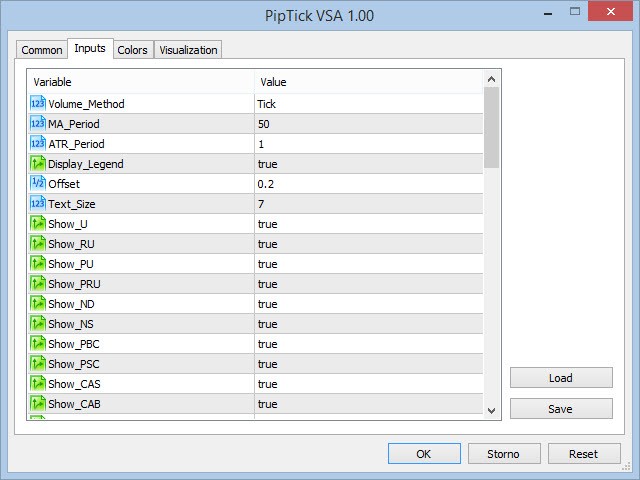This screenshot has width=640, height=480.
Task: Confirm settings with the OK button
Action: tap(423, 454)
